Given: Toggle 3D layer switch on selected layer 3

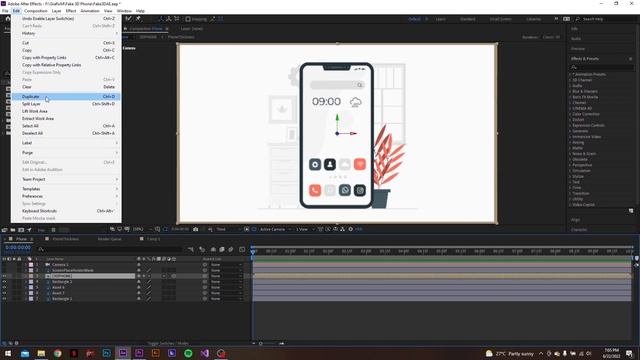Looking at the screenshot, I should 174,276.
